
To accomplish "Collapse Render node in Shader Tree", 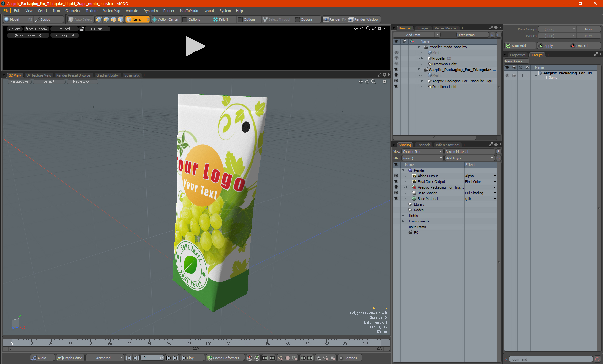I will (x=403, y=170).
